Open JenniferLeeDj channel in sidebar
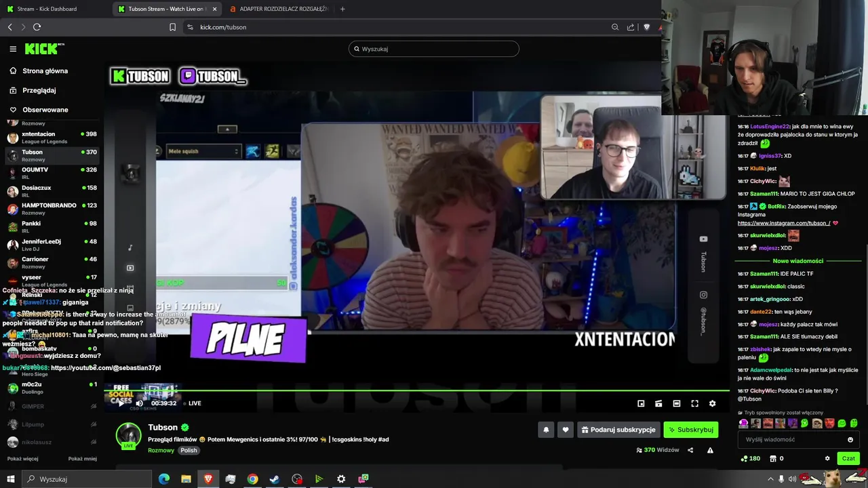 tap(52, 245)
